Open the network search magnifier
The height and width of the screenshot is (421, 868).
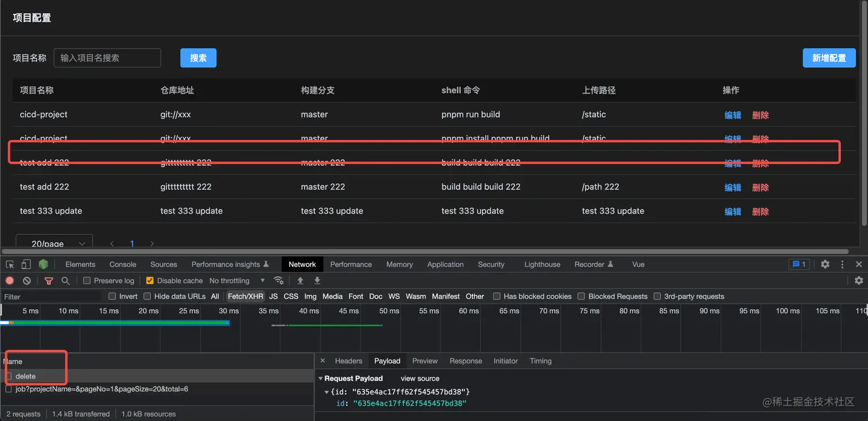coord(65,280)
